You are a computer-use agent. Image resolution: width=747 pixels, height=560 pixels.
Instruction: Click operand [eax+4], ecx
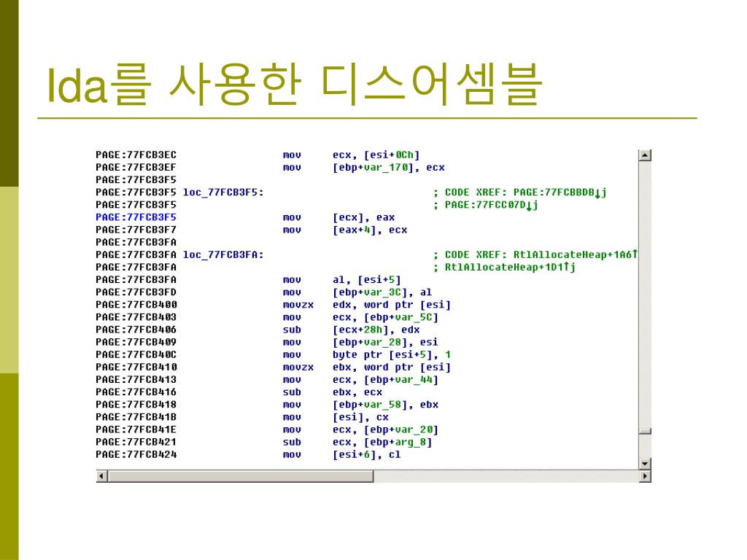coord(370,230)
